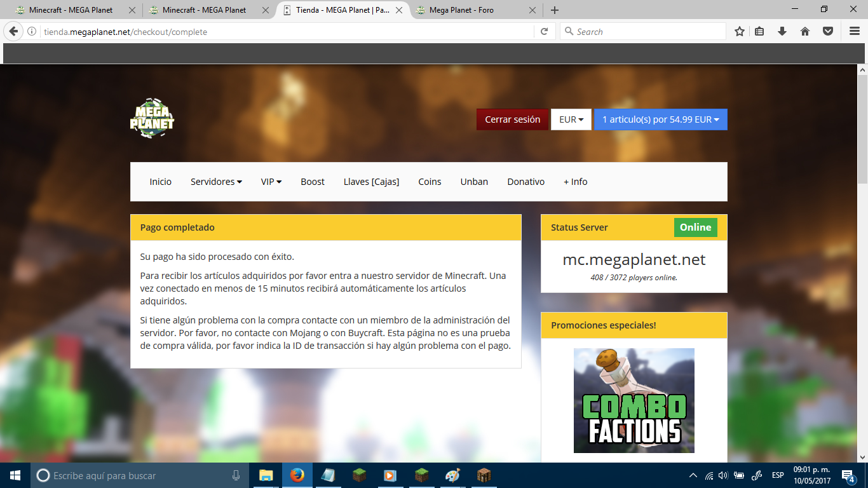The image size is (868, 488).
Task: Launch Paint from the taskbar palette icon
Action: click(452, 475)
